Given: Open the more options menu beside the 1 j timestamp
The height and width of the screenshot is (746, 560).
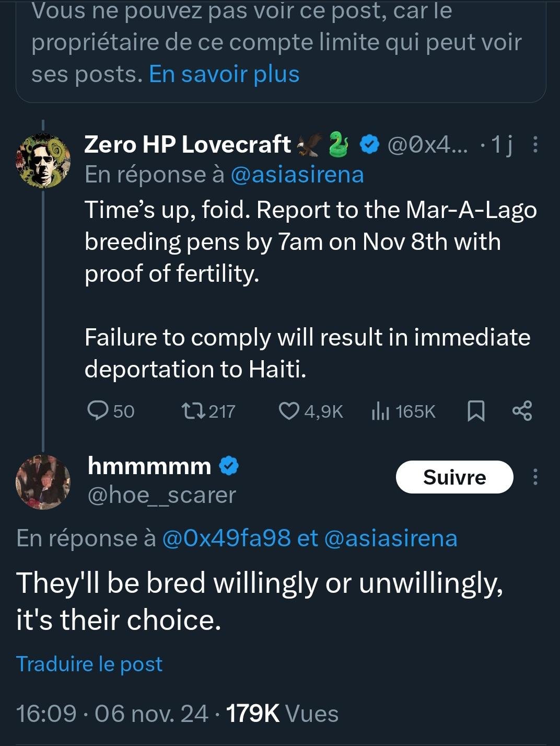Looking at the screenshot, I should 535,144.
